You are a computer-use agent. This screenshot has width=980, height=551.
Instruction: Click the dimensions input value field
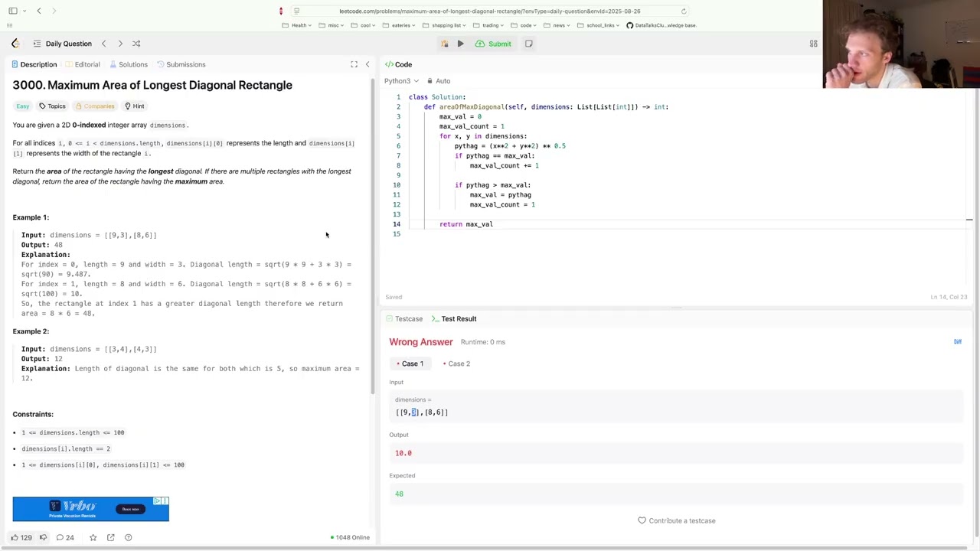coord(678,412)
